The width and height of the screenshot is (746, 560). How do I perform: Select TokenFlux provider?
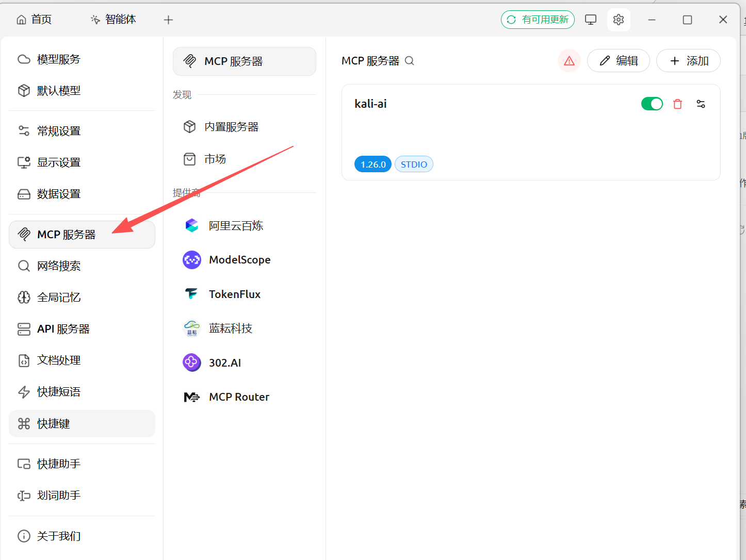[x=245, y=294]
